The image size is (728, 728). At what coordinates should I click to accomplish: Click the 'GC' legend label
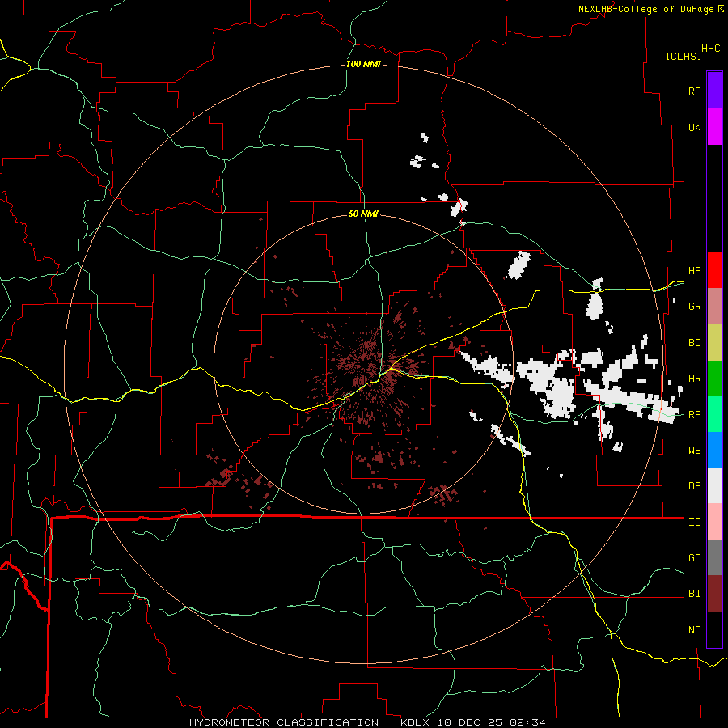694,557
